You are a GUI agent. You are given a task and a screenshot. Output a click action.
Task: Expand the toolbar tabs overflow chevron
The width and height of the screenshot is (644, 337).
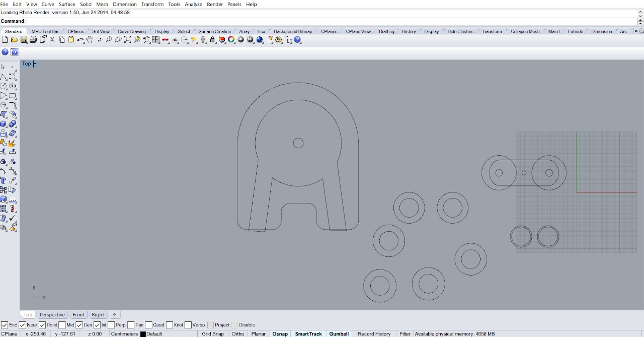click(636, 31)
